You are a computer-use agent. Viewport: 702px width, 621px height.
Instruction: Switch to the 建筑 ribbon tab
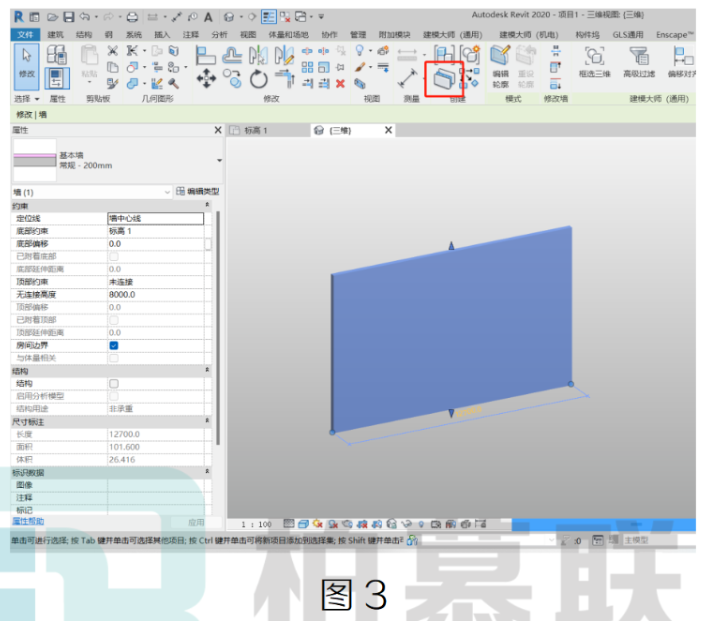pyautogui.click(x=56, y=34)
